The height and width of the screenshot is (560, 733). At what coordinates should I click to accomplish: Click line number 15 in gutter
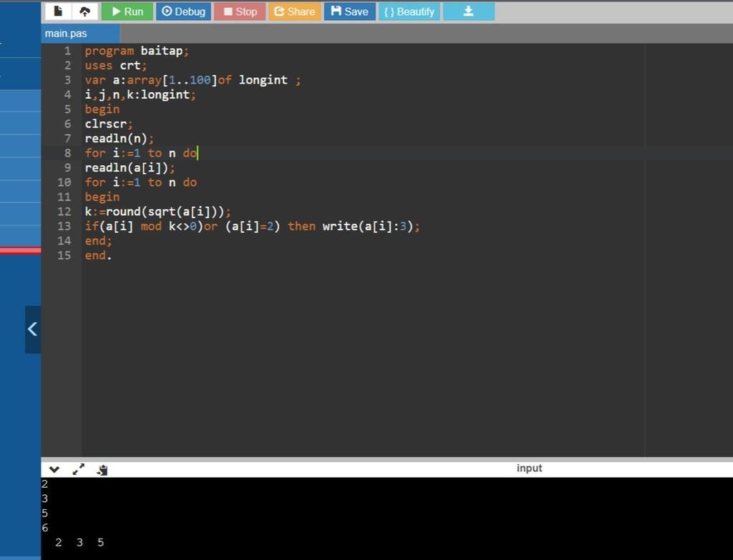[64, 255]
